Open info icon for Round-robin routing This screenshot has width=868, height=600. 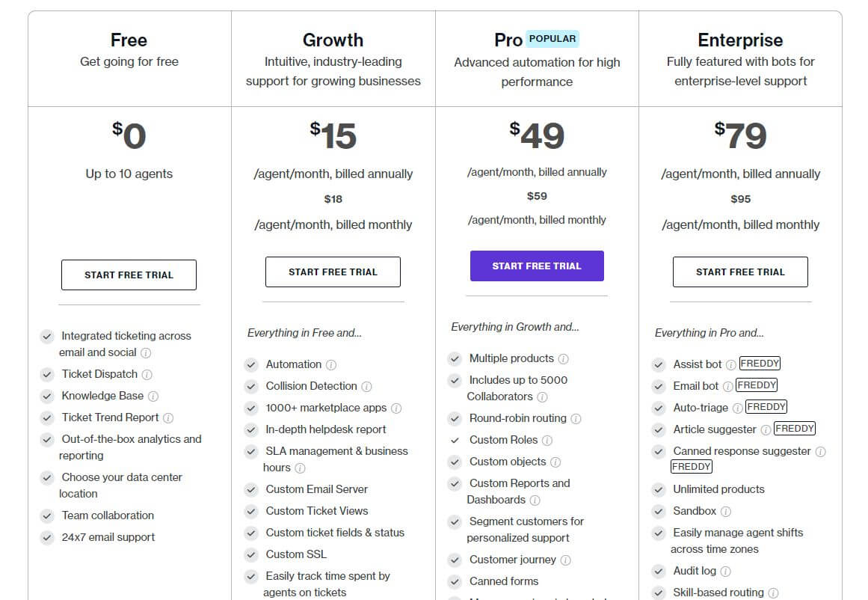pyautogui.click(x=576, y=419)
